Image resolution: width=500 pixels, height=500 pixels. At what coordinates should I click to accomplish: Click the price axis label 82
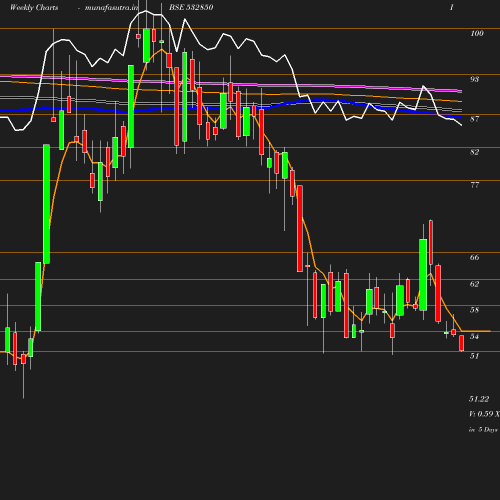pos(474,152)
